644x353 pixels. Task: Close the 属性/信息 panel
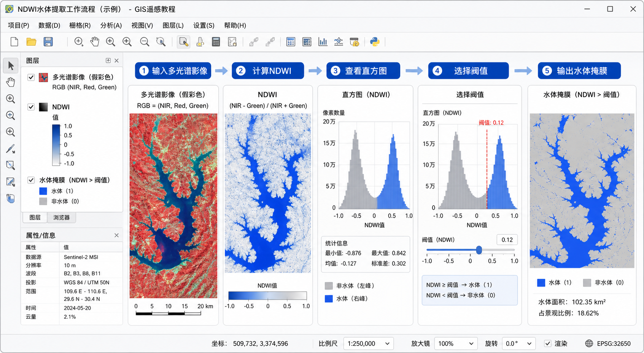[117, 235]
